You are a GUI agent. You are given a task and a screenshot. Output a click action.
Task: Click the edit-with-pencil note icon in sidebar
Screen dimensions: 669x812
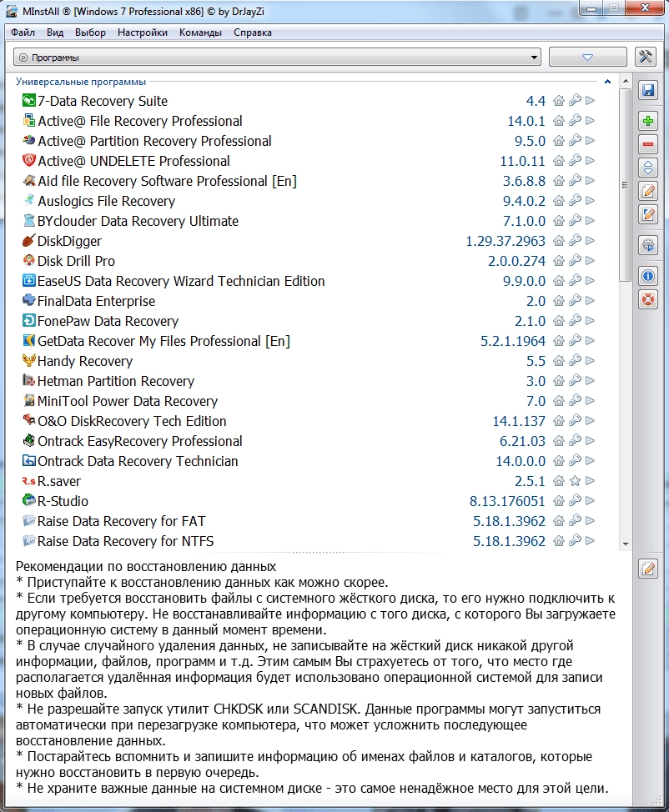click(x=648, y=191)
